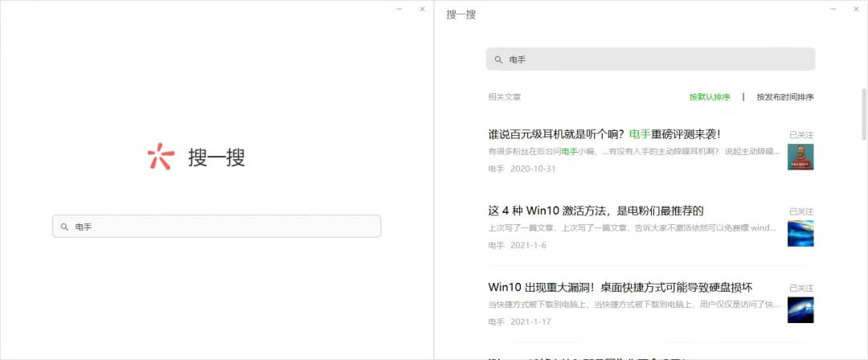Click 已关注 label on Win10 激活方法 article
This screenshot has width=868, height=360.
pos(801,211)
